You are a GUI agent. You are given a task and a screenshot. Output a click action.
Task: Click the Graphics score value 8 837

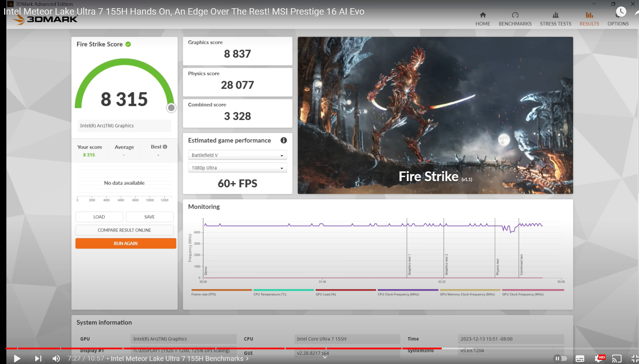[238, 54]
